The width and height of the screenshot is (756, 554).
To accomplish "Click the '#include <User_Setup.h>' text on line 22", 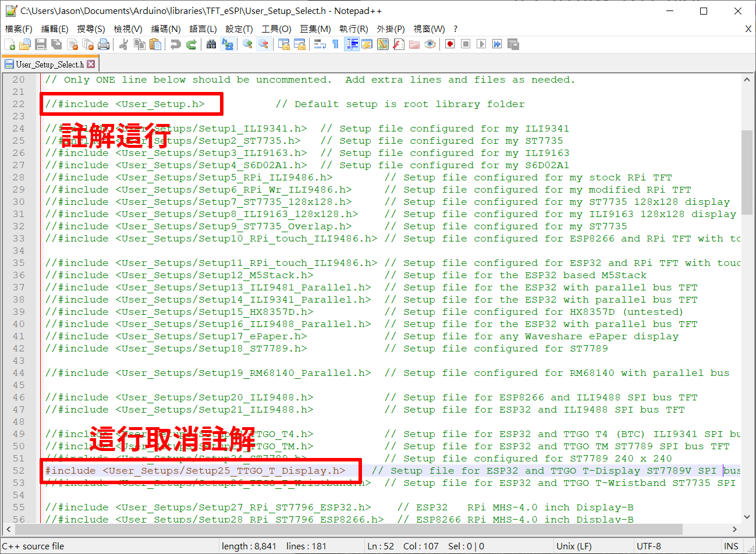I will point(131,104).
